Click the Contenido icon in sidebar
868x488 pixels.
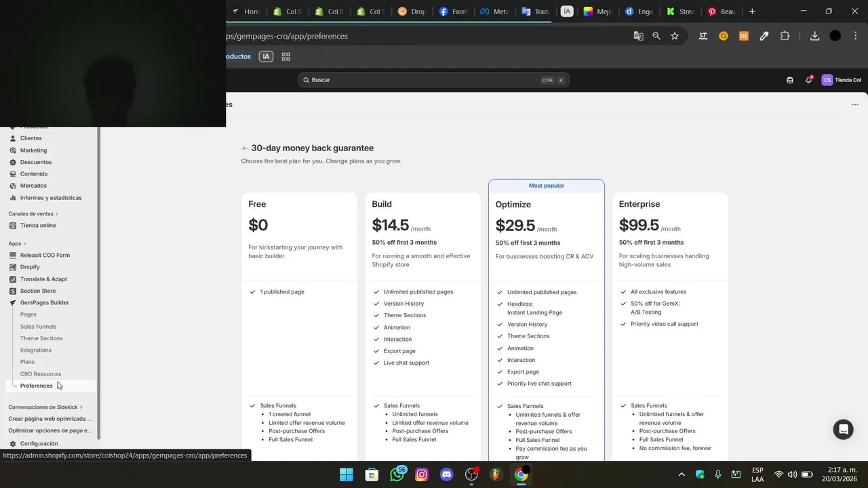(13, 174)
